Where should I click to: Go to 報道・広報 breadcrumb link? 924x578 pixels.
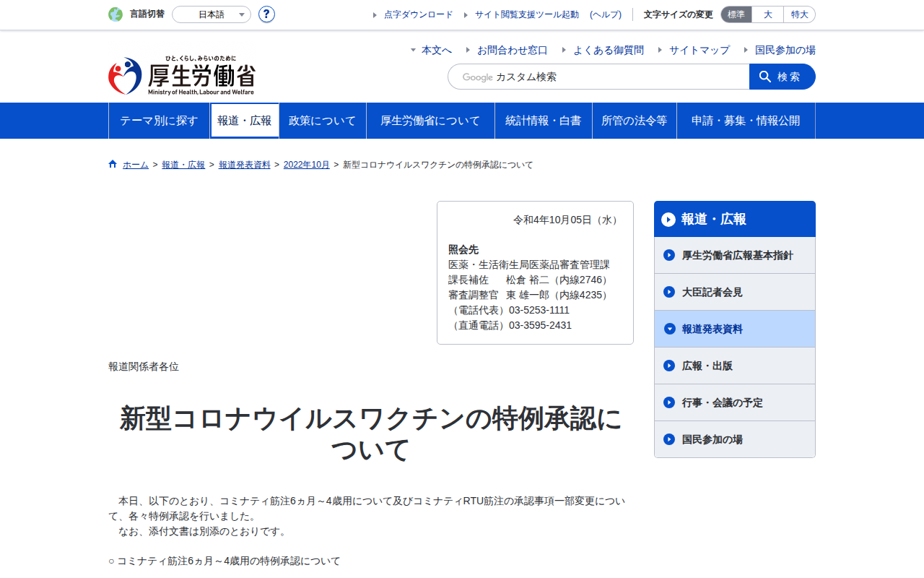point(183,165)
